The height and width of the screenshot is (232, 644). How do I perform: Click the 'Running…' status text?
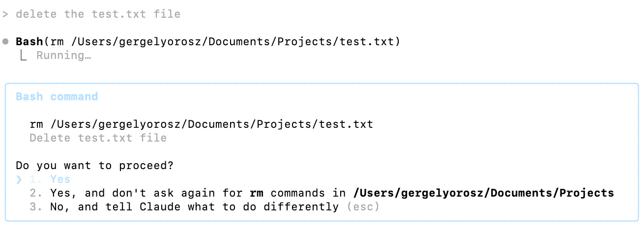coord(64,56)
